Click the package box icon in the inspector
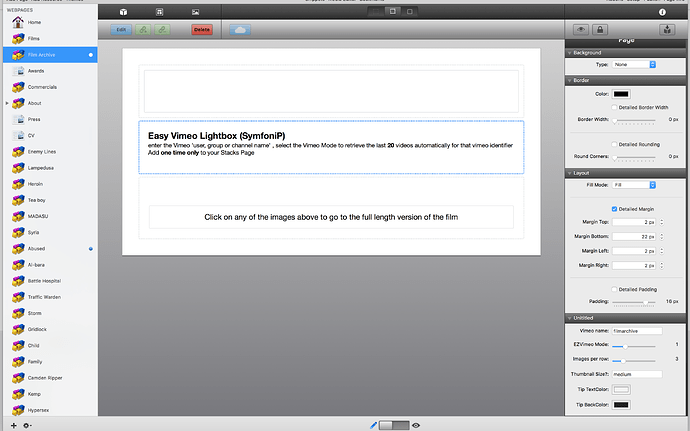The image size is (690, 431). pyautogui.click(x=668, y=29)
